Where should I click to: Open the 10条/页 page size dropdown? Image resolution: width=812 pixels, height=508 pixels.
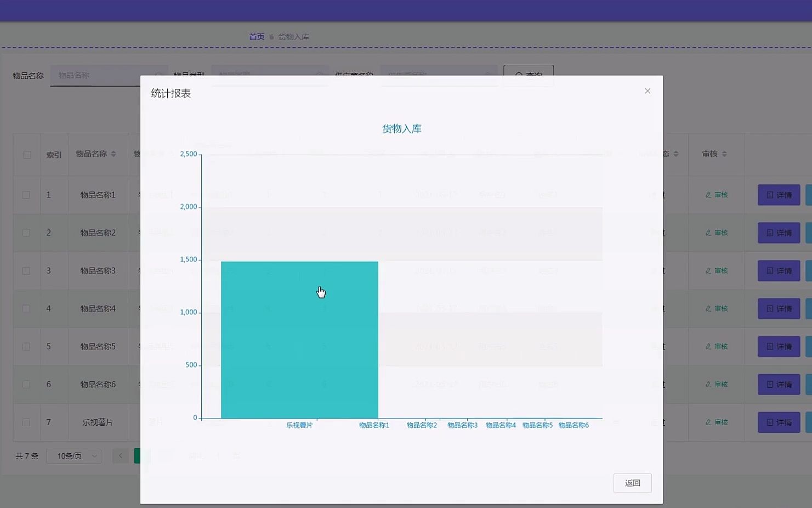[x=74, y=456]
